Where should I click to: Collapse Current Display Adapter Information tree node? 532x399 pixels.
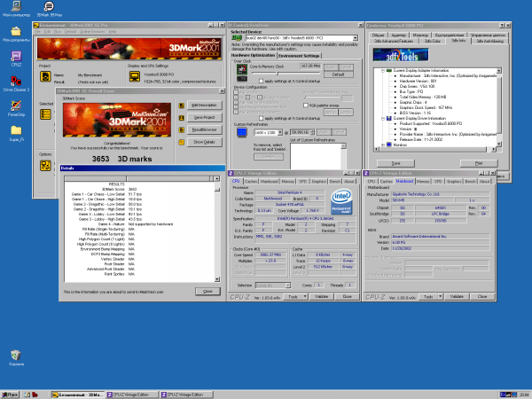click(x=382, y=71)
